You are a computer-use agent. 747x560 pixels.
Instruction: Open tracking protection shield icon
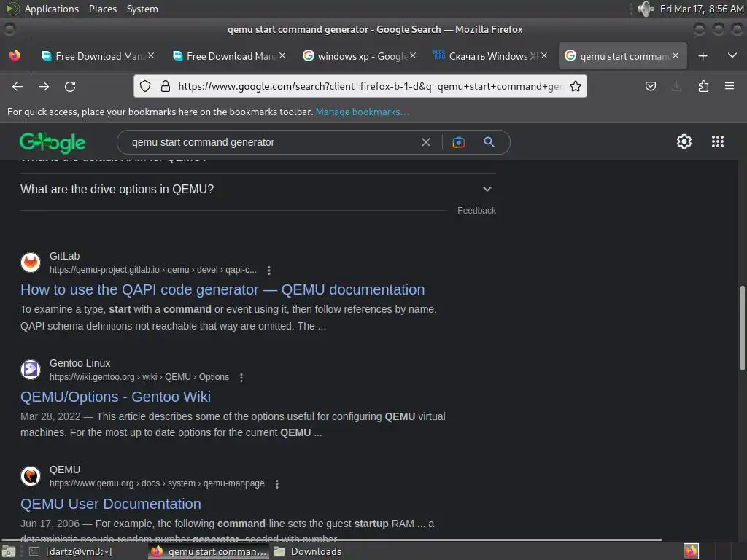[x=145, y=86]
